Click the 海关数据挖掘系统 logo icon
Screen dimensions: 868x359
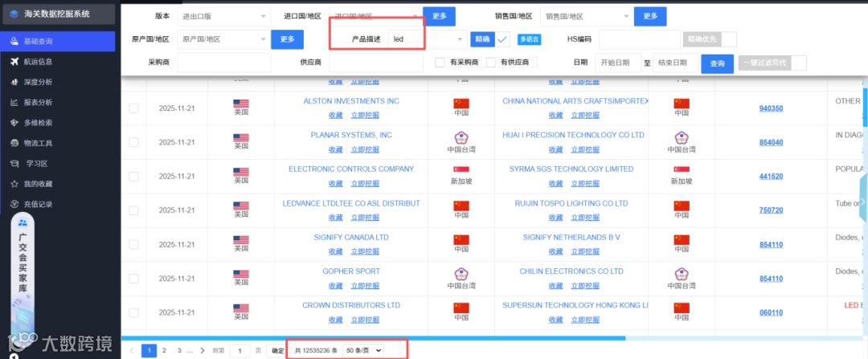coord(14,14)
